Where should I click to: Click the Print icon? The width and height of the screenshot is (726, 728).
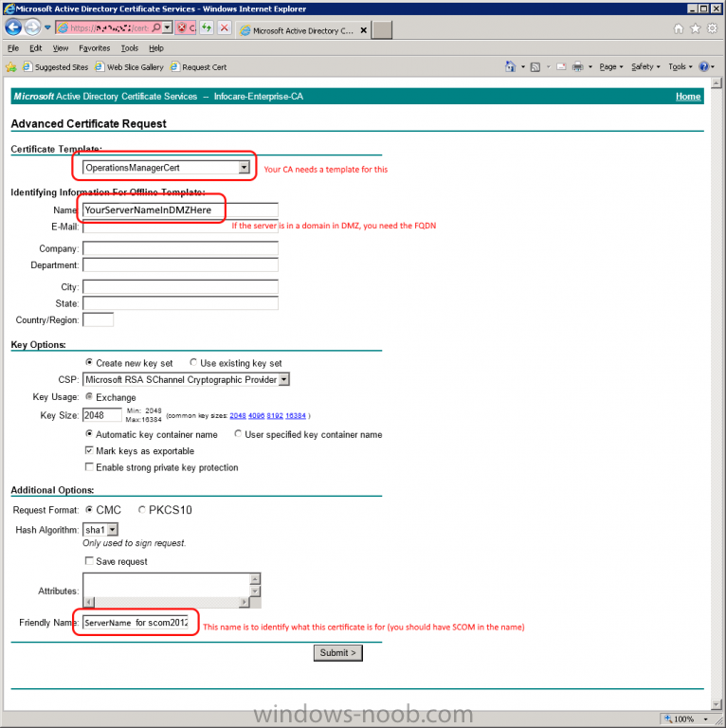[577, 67]
